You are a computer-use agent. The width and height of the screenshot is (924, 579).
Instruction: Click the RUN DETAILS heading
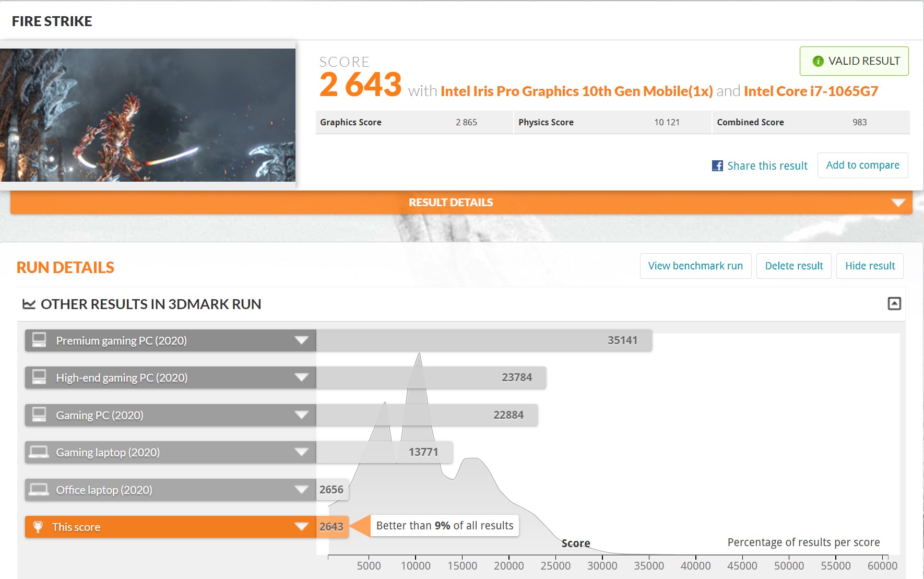(65, 267)
